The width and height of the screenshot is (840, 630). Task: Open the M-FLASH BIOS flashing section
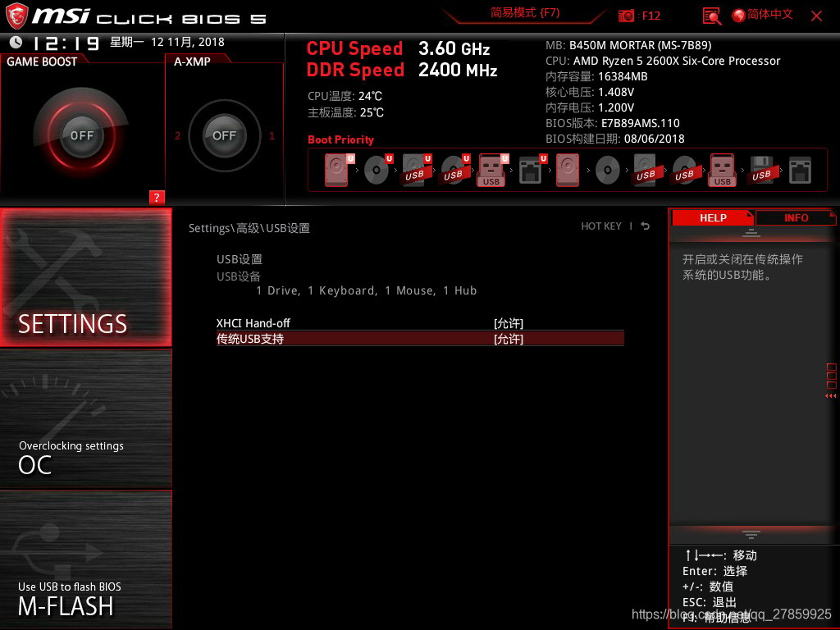pyautogui.click(x=85, y=559)
